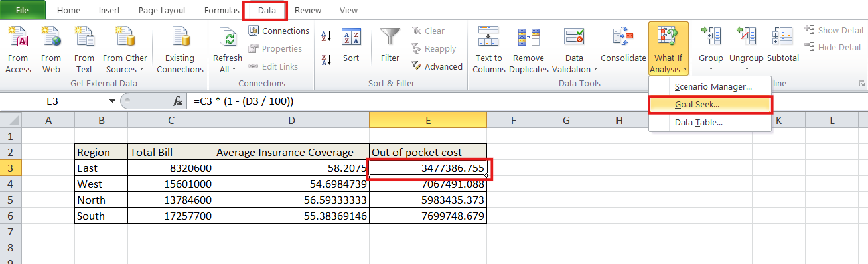This screenshot has width=868, height=264.
Task: Select Data Table menu entry
Action: coord(710,122)
